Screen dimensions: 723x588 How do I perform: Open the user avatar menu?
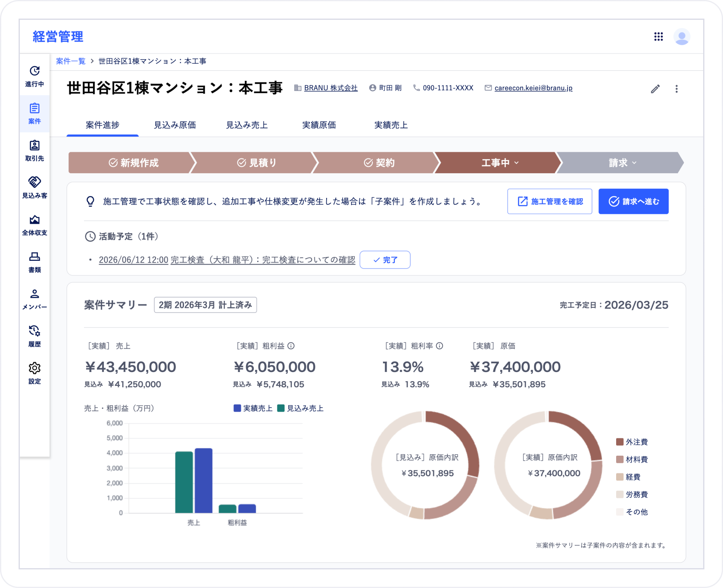coord(682,37)
